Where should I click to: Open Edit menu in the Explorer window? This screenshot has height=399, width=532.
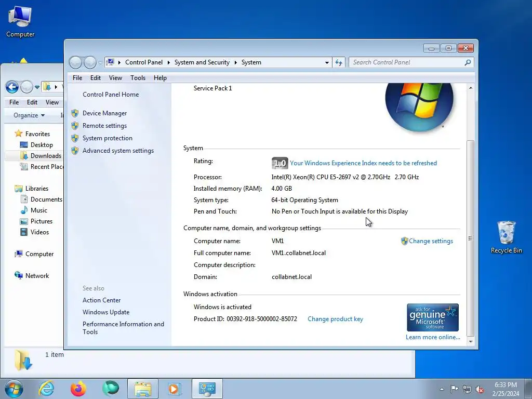(x=32, y=102)
